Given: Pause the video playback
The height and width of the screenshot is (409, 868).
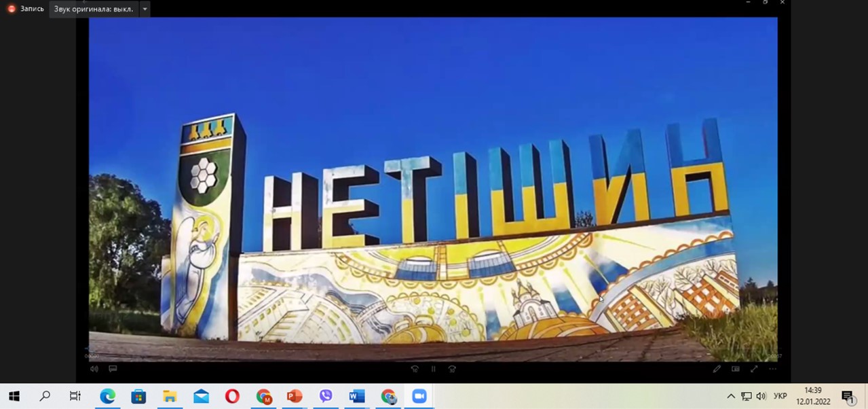Looking at the screenshot, I should click(433, 369).
